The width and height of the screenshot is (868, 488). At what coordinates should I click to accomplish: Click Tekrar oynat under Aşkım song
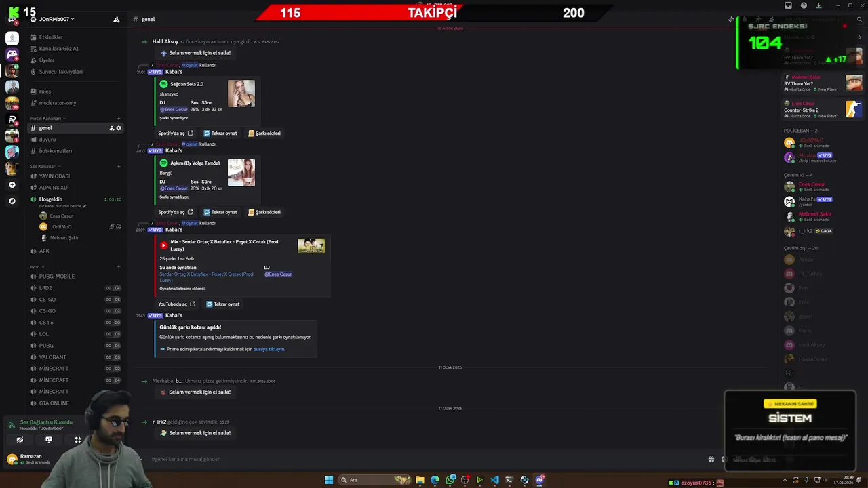[x=220, y=212]
